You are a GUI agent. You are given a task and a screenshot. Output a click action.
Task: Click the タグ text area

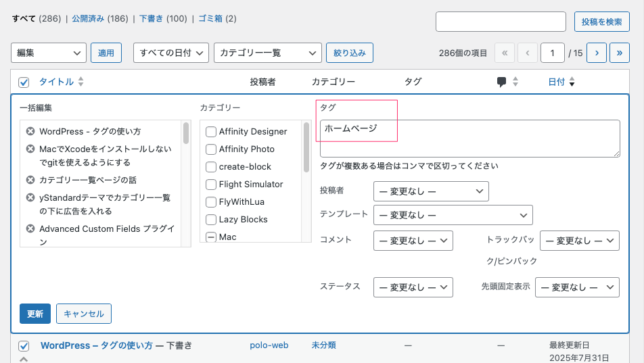469,139
